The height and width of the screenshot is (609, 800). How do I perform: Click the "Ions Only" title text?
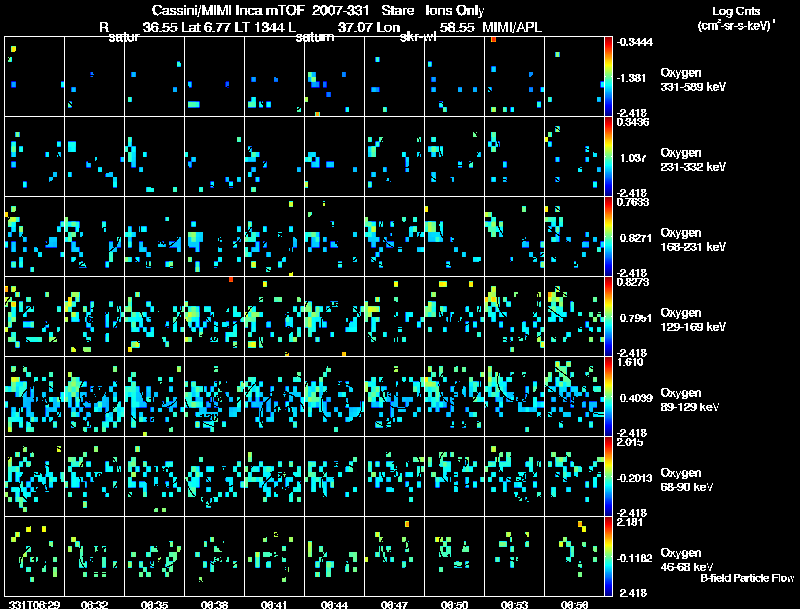point(454,10)
